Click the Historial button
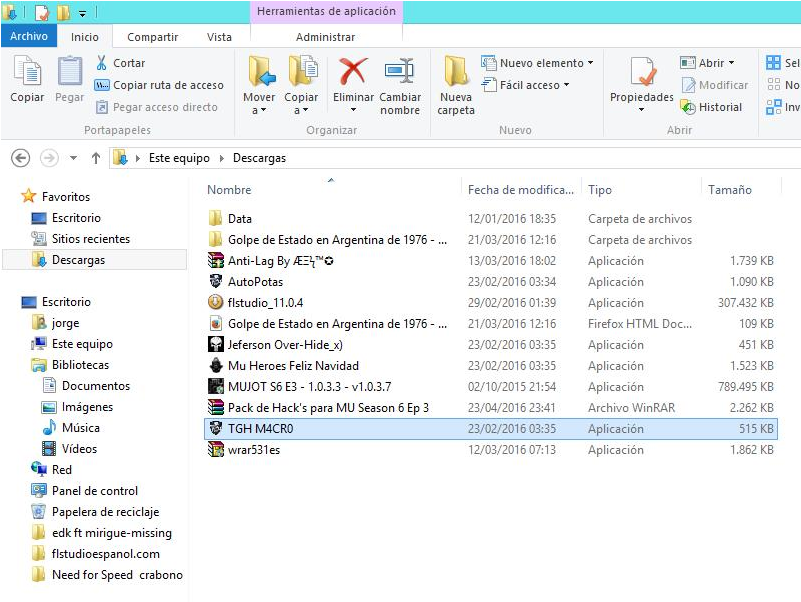The image size is (801, 602). 711,107
